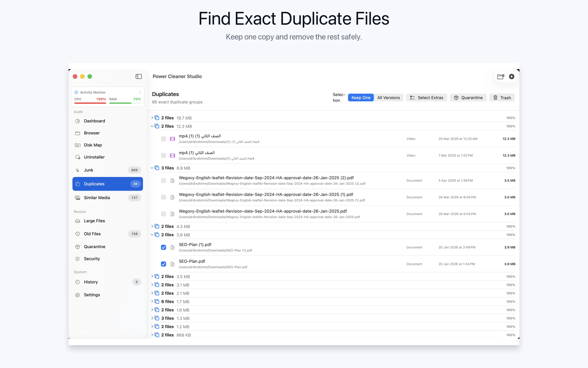
Task: Click the Security shield icon
Action: pos(78,259)
